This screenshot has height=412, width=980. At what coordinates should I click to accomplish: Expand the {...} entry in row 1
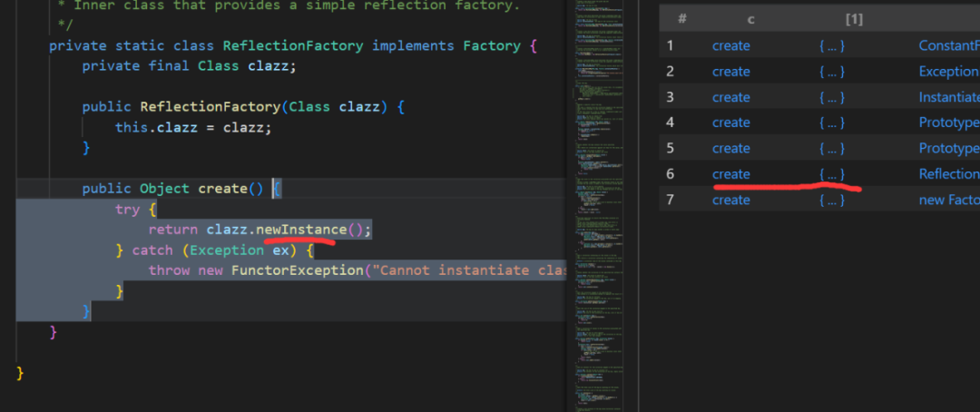(x=832, y=45)
